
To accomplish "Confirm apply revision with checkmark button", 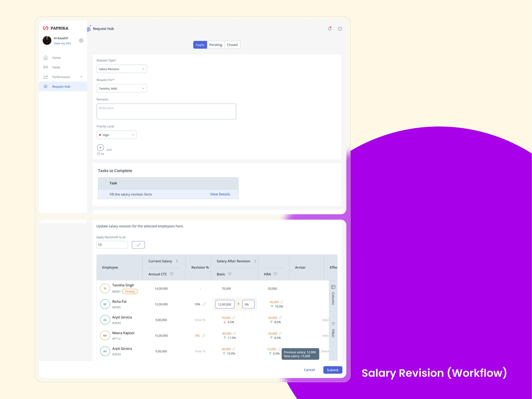I will point(138,245).
